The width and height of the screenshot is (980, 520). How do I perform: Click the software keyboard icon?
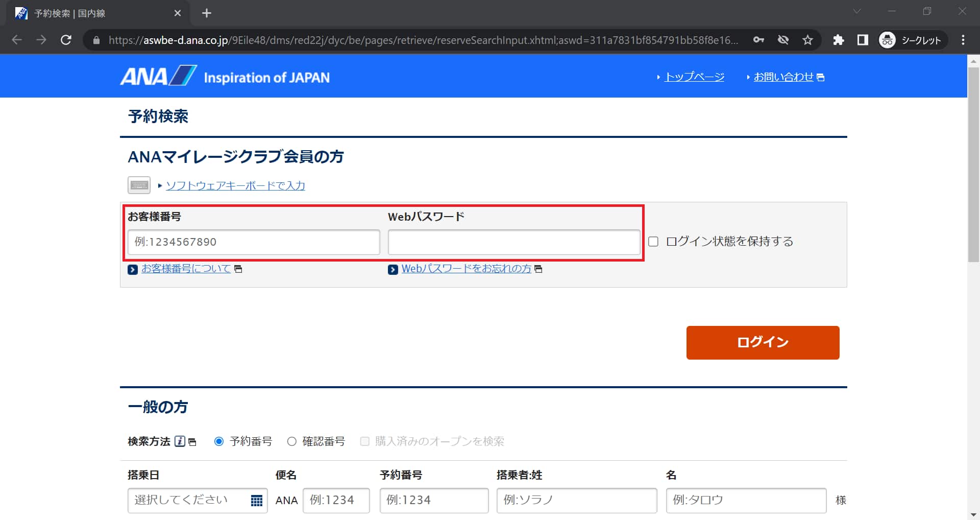tap(139, 185)
